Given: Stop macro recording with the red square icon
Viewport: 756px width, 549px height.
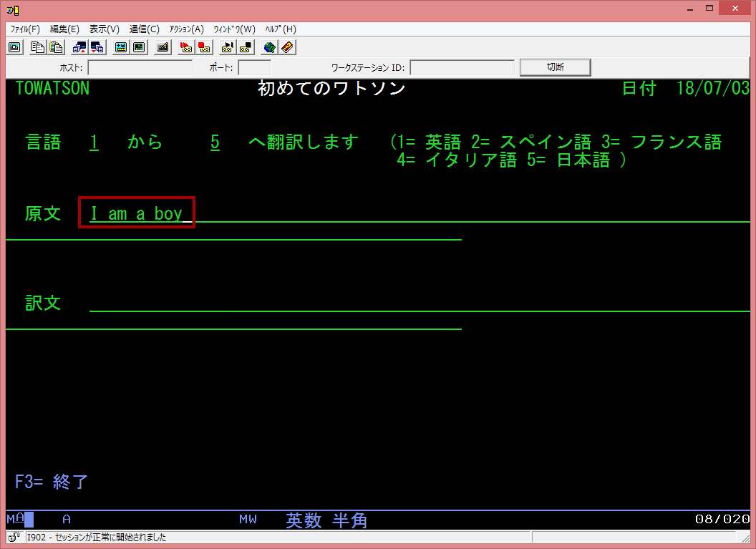Looking at the screenshot, I should pyautogui.click(x=204, y=47).
